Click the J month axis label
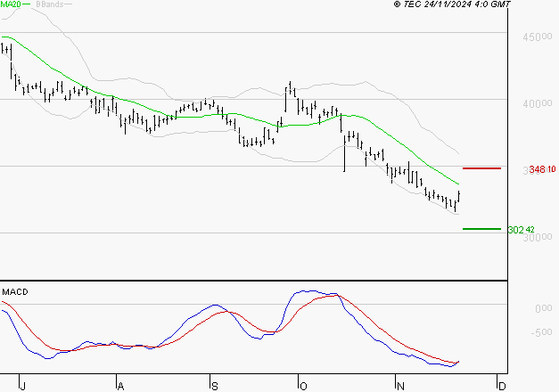 (x=23, y=386)
